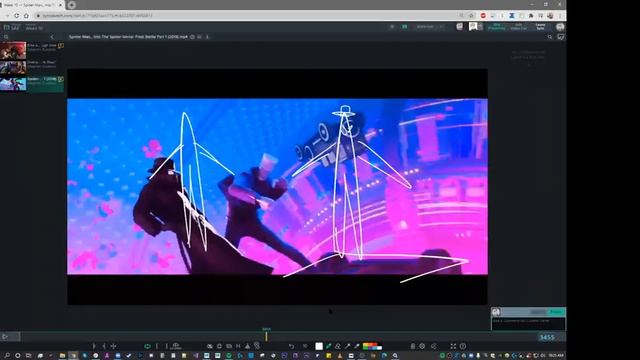The image size is (640, 360).
Task: Click the green loop playback icon
Action: (x=147, y=346)
